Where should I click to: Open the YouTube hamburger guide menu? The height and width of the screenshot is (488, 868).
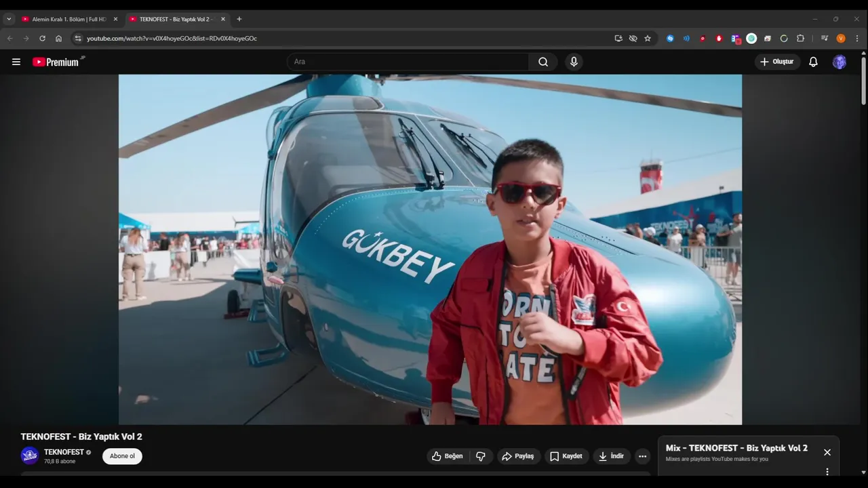16,62
